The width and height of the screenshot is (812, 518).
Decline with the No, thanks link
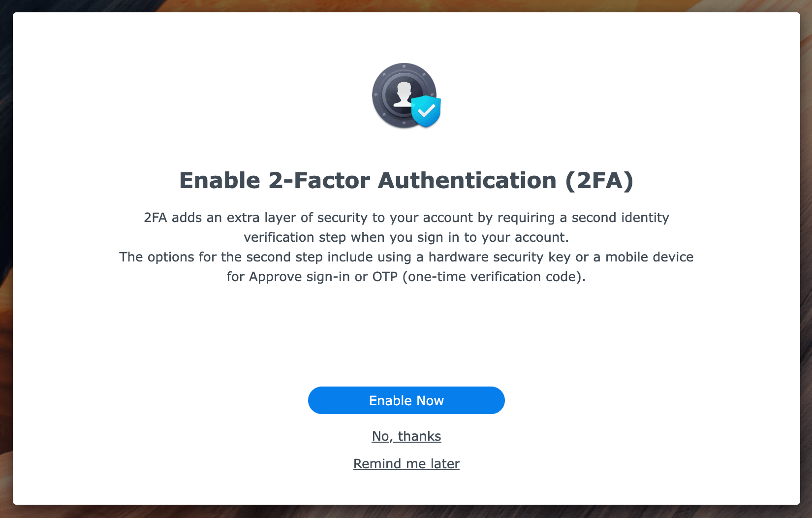click(406, 436)
